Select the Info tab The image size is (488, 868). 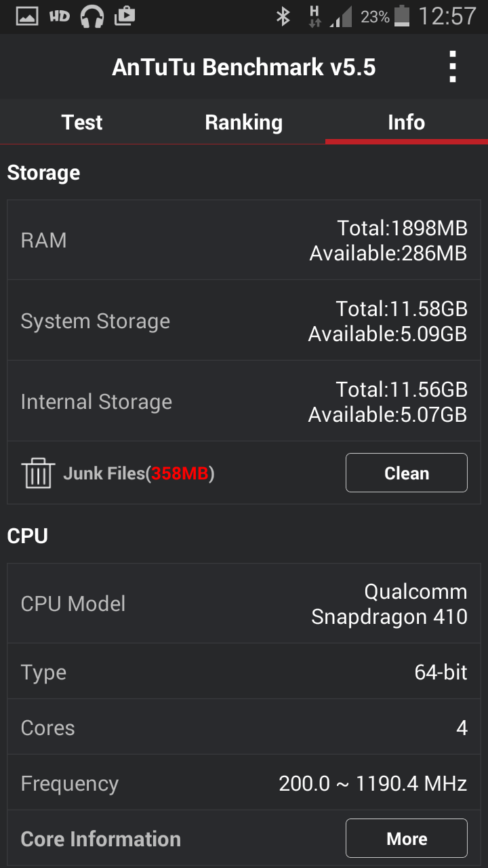click(406, 123)
